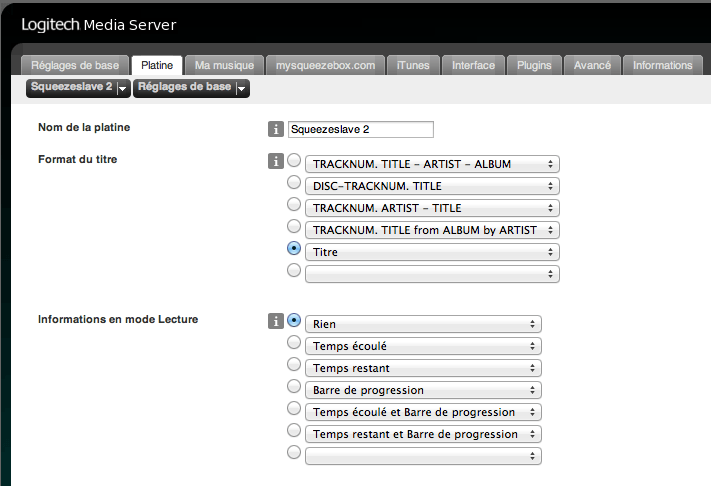Click the Nom de la platine label
The width and height of the screenshot is (711, 486).
[x=84, y=127]
